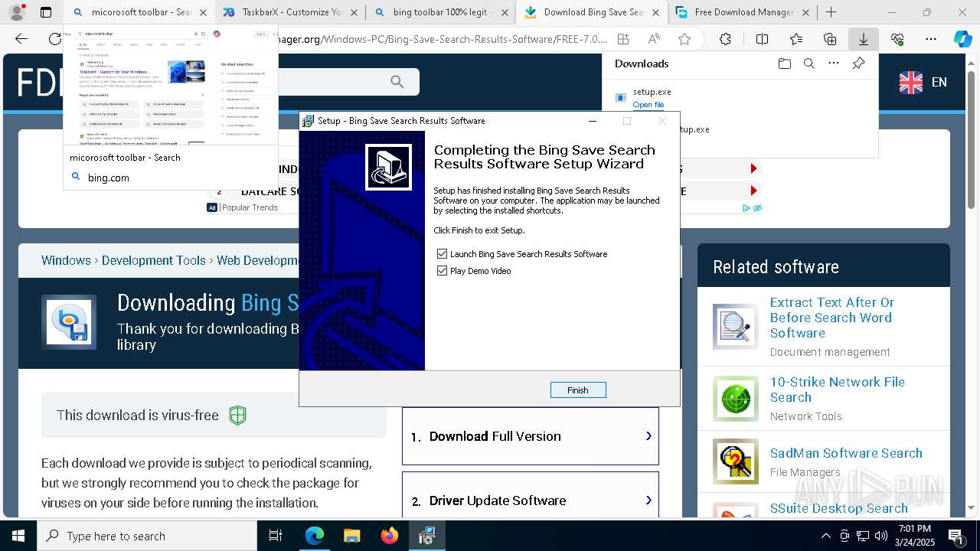Image resolution: width=980 pixels, height=551 pixels.
Task: Open the downloads folder icon
Action: (x=784, y=64)
